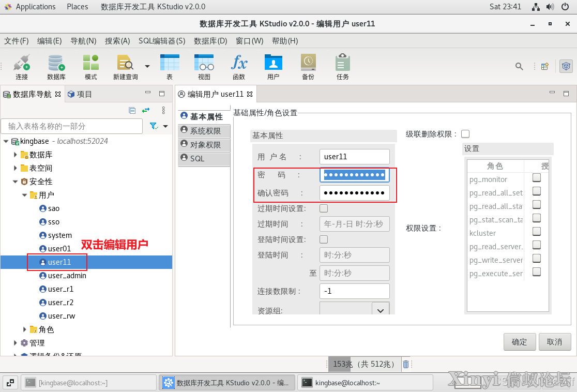577x392 pixels.
Task: Click workspace switcher icon in bottom panel
Action: coord(10,383)
